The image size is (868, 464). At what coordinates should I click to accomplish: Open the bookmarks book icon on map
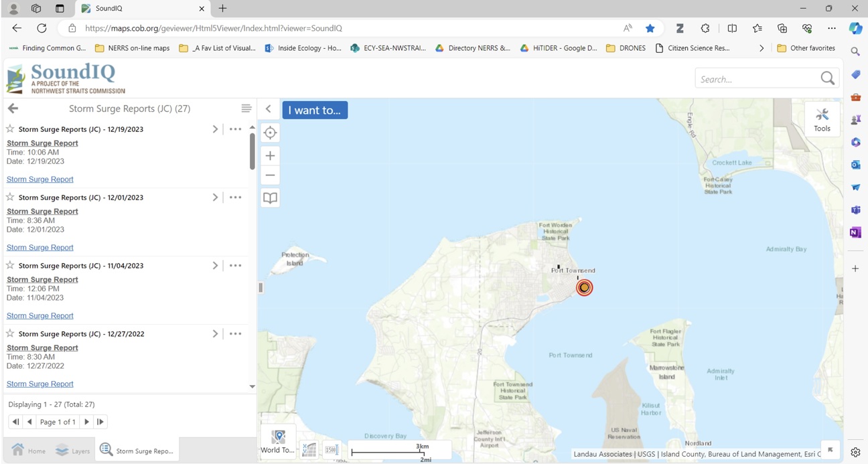(x=270, y=198)
